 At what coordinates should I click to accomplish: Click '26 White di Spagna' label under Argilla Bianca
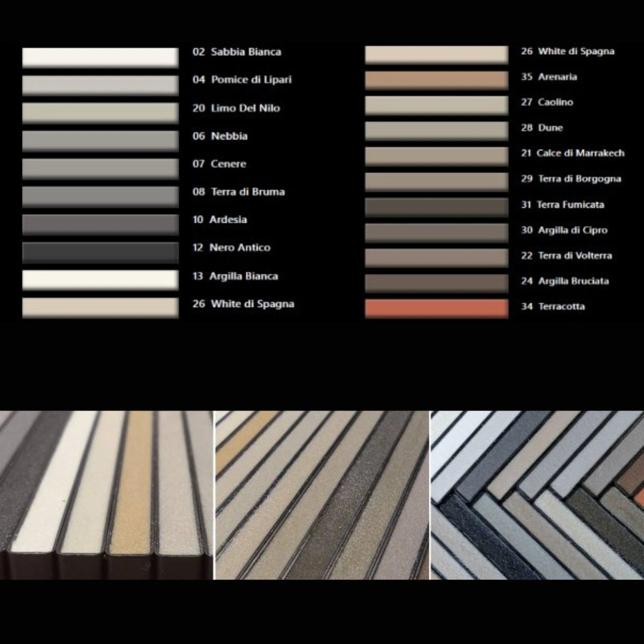point(244,304)
